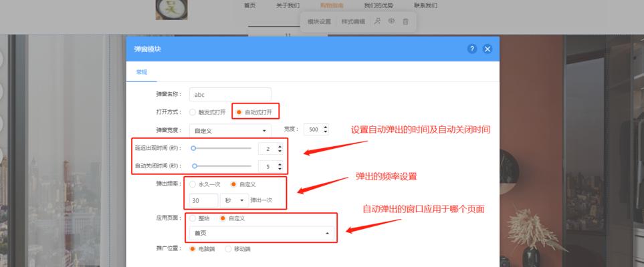Go to 联系我们 in the site navigation
The image size is (644, 267).
(x=425, y=6)
